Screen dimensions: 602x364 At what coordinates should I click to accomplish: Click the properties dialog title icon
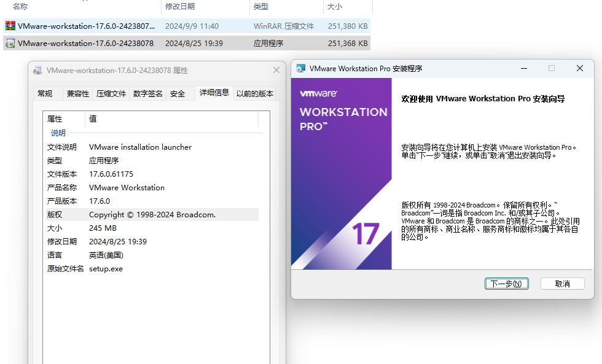[37, 71]
